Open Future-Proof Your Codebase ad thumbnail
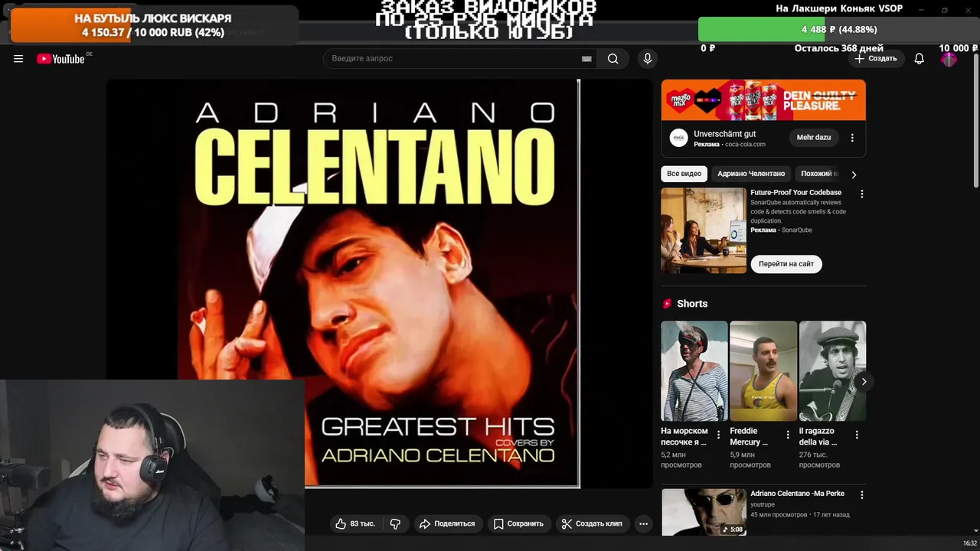 point(704,230)
